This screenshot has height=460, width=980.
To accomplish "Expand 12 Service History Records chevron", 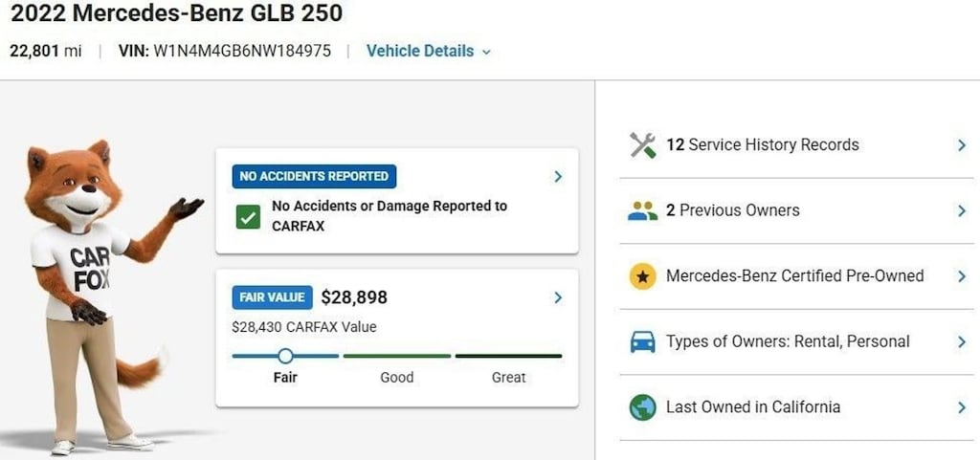I will pos(962,145).
